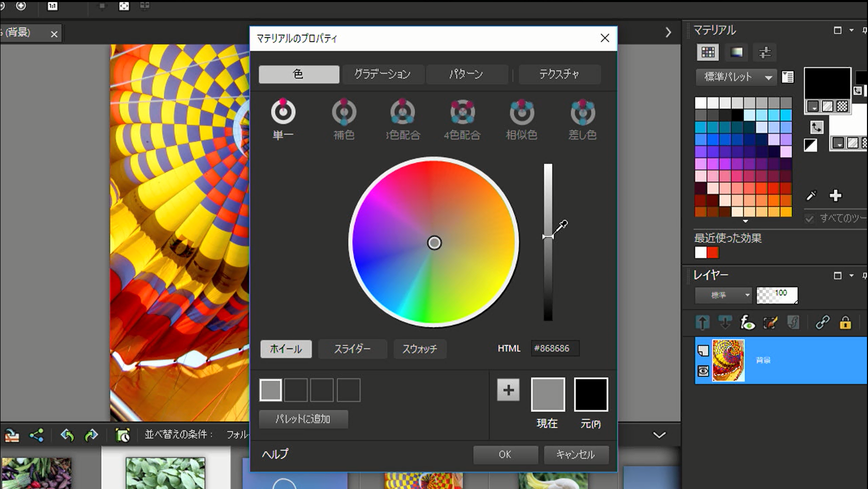Click the キャンセル button

pos(576,454)
